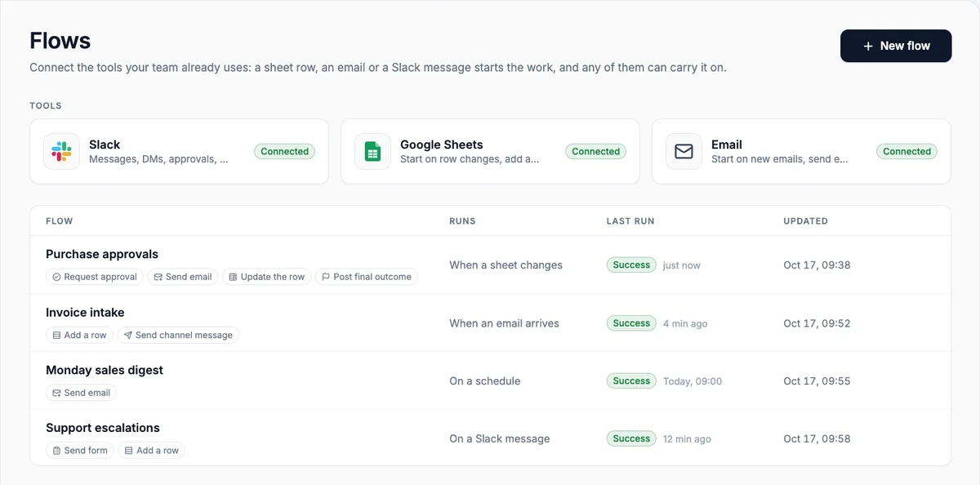This screenshot has height=485, width=980.
Task: Click Google Sheets description "Start on row changes"
Action: (x=470, y=159)
